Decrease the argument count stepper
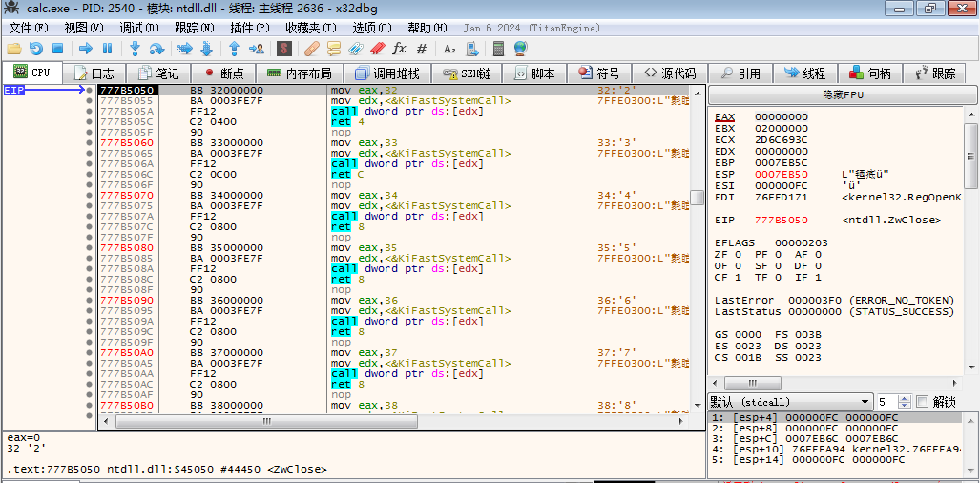980x483 pixels. pos(907,406)
